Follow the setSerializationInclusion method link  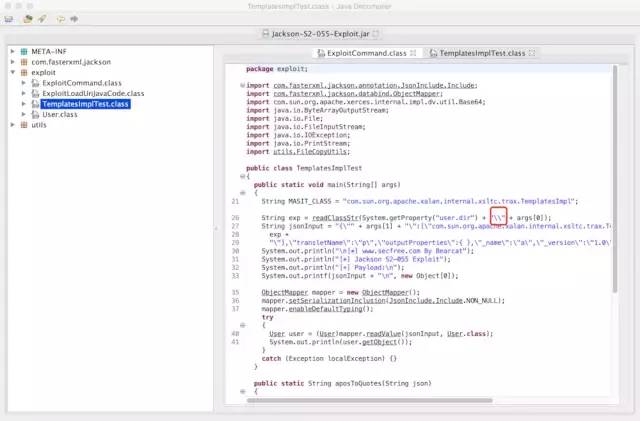[337, 301]
